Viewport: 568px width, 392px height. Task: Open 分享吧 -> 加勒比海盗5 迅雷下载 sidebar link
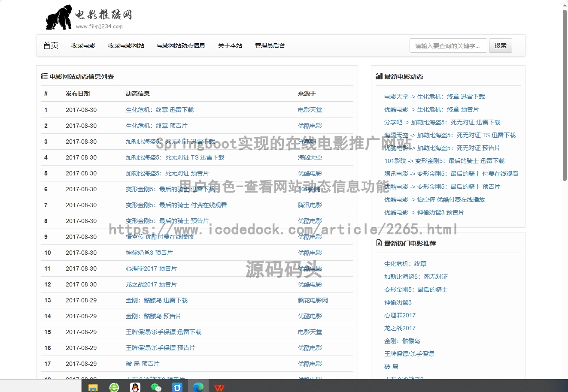(x=442, y=122)
